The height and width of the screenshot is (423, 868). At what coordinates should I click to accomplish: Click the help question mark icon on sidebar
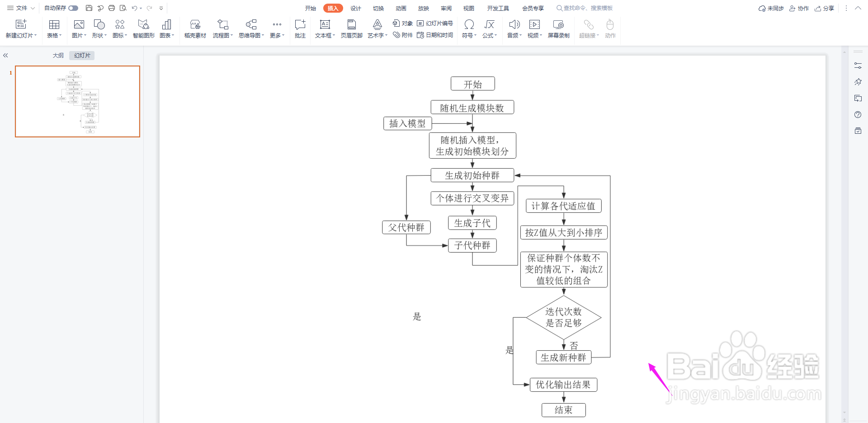pyautogui.click(x=858, y=114)
